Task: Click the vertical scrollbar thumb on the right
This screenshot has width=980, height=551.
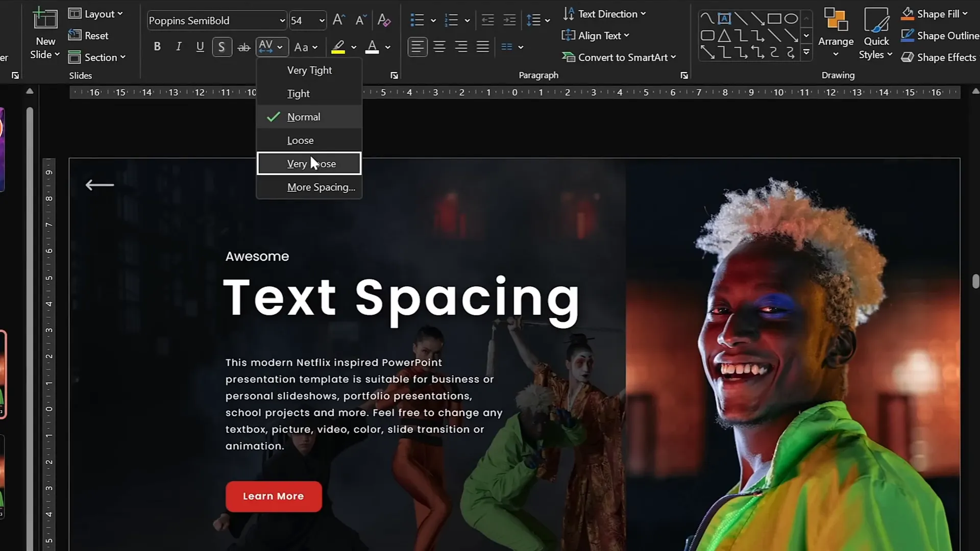Action: point(975,281)
